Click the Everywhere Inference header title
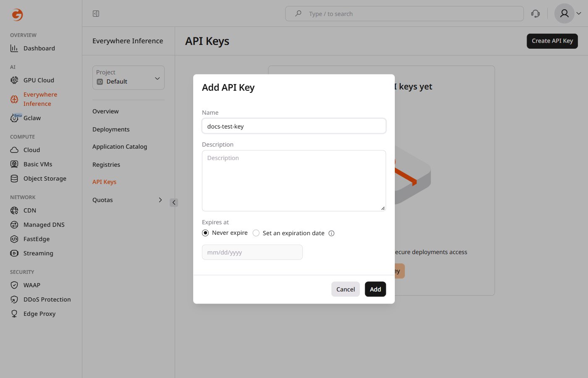The width and height of the screenshot is (588, 378). [x=128, y=41]
